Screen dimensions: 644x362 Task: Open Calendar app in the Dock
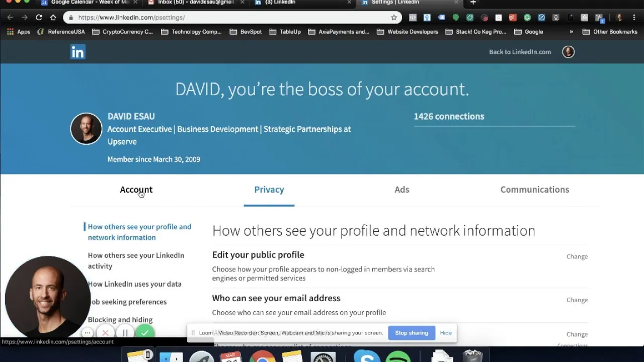click(x=230, y=356)
